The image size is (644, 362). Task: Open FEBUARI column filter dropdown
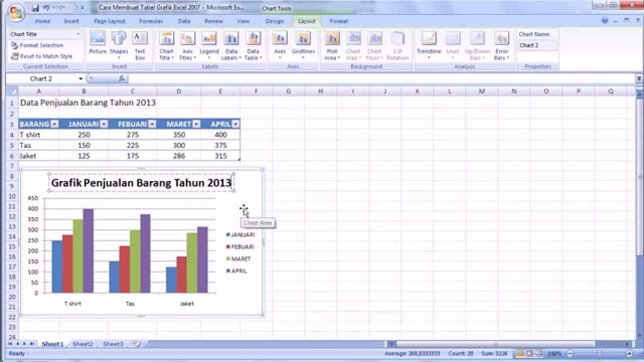(x=152, y=124)
